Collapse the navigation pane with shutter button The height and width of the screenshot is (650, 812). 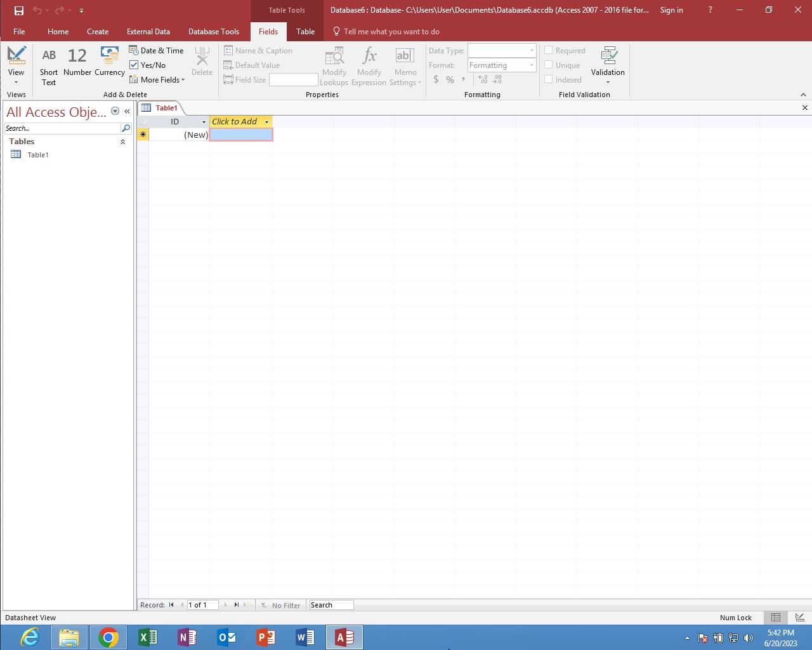tap(127, 111)
